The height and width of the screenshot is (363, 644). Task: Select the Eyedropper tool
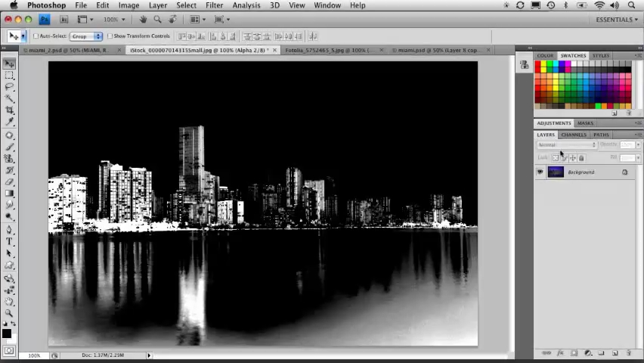click(x=9, y=121)
